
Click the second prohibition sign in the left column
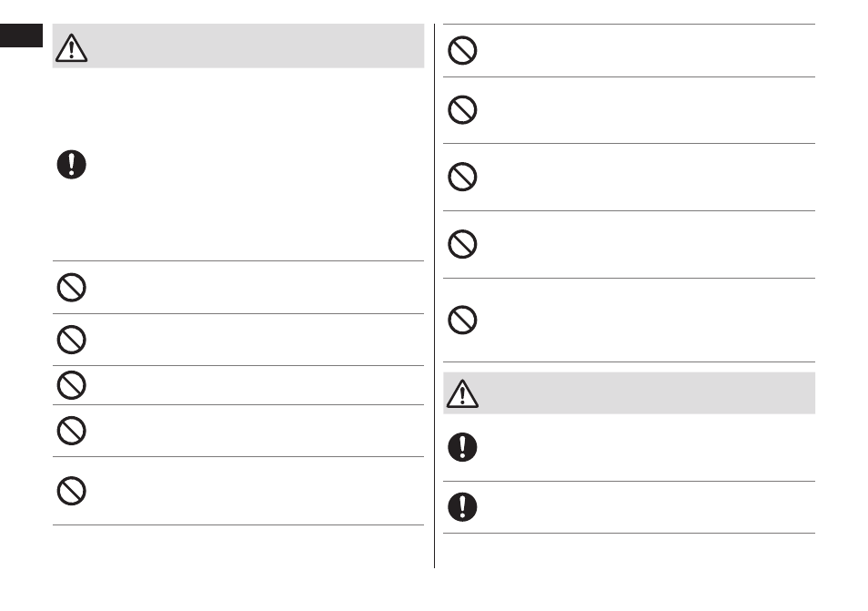click(71, 340)
